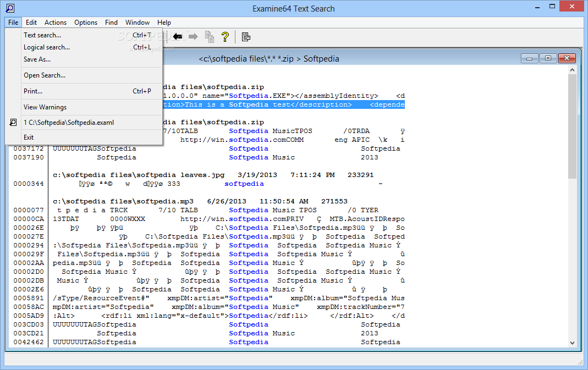Open the Edit menu
Image resolution: width=588 pixels, height=370 pixels.
[31, 23]
